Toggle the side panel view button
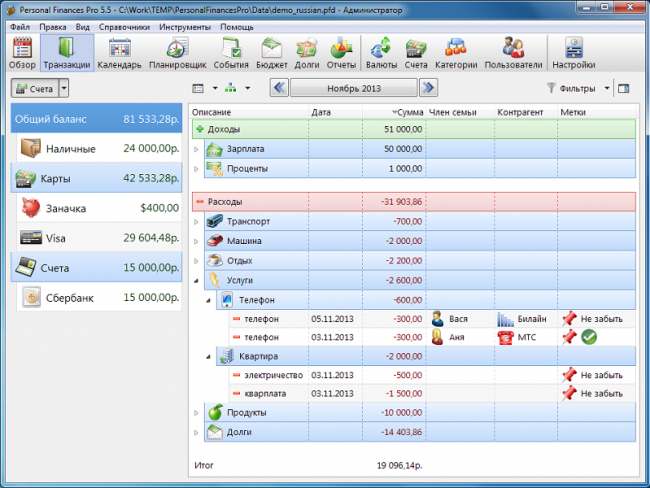 tap(624, 88)
